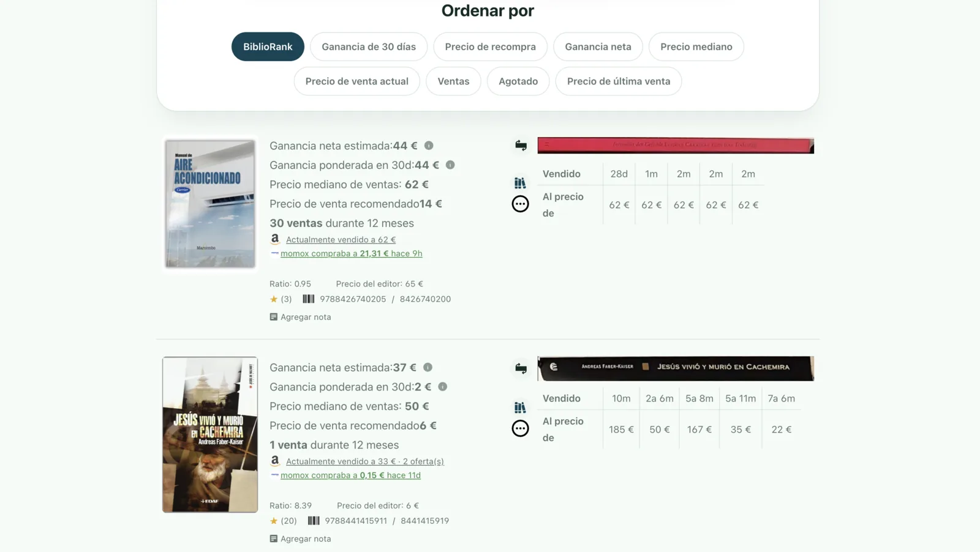This screenshot has height=552, width=980.
Task: Select ISBN-10 8441415919
Action: click(424, 521)
